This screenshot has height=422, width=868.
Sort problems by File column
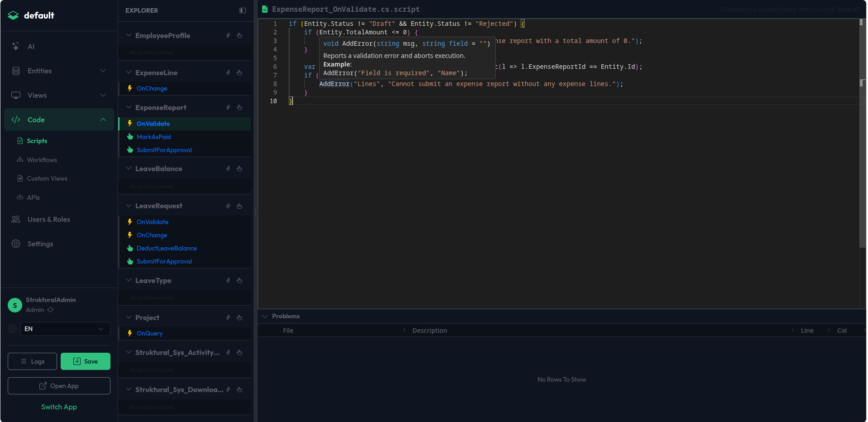pos(288,331)
